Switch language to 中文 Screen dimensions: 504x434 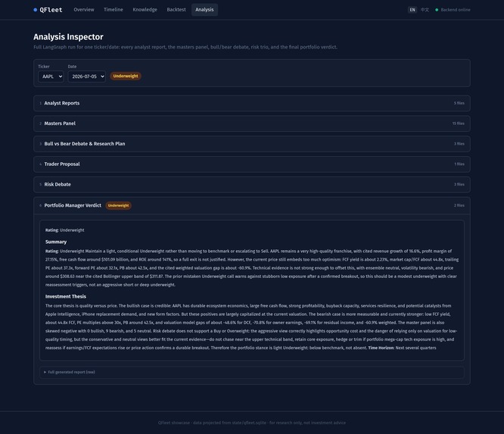coord(425,10)
